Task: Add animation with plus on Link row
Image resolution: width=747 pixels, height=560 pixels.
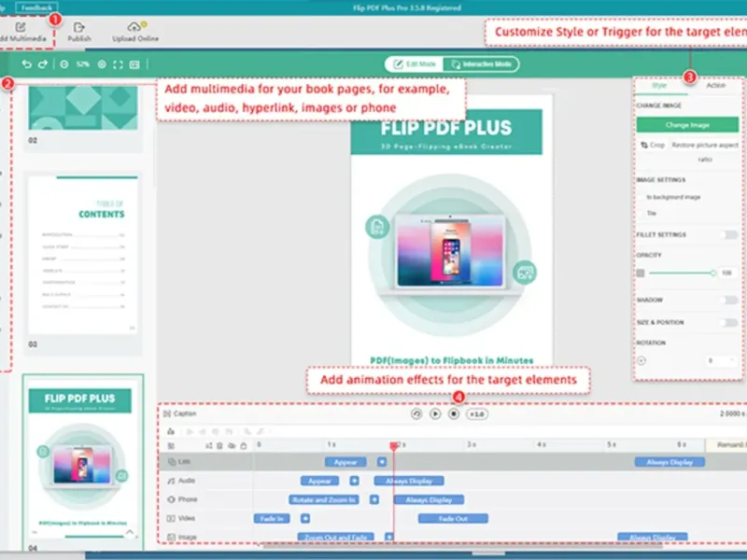Action: pos(382,462)
